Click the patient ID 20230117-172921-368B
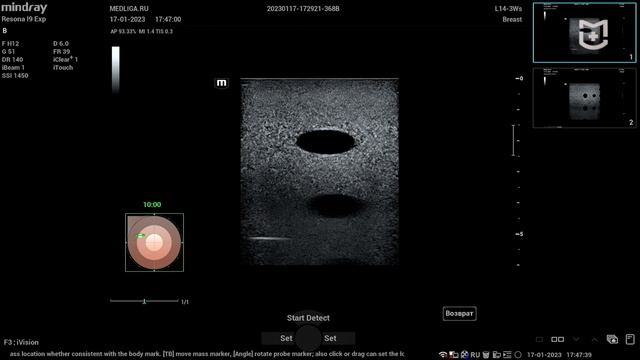This screenshot has width=640, height=360. coord(303,9)
